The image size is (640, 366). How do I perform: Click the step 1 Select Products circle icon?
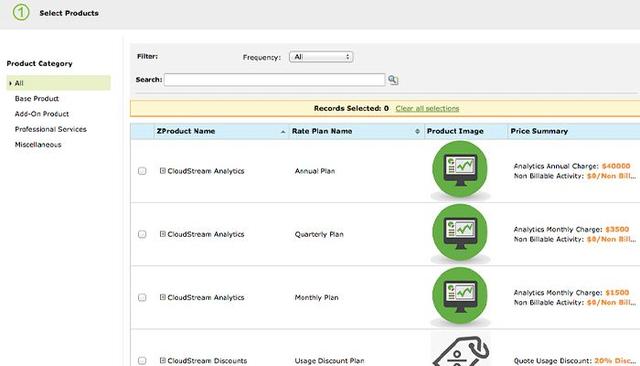pyautogui.click(x=21, y=13)
